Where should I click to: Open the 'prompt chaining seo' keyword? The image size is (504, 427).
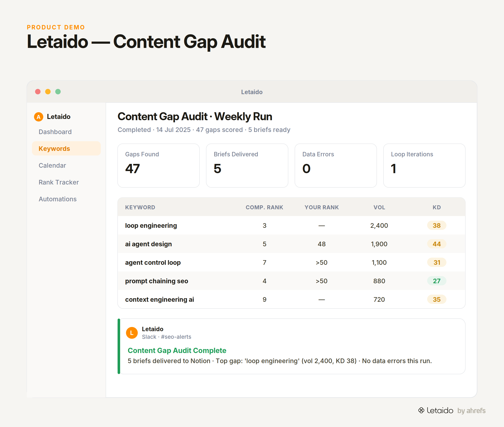(156, 281)
